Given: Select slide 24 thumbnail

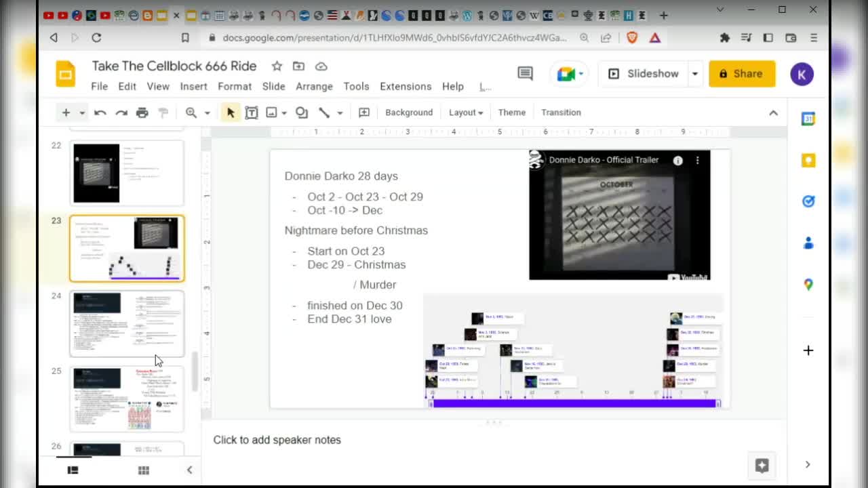Looking at the screenshot, I should (x=127, y=324).
